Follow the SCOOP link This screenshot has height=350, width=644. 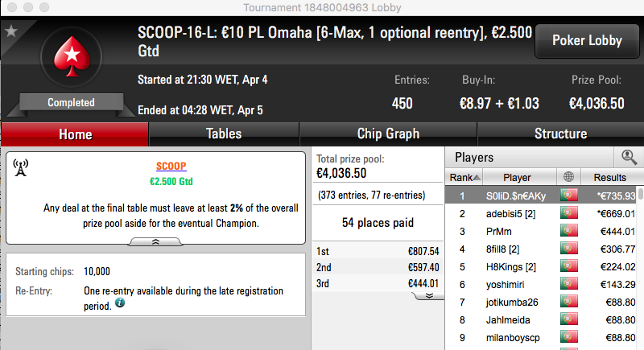pos(171,166)
